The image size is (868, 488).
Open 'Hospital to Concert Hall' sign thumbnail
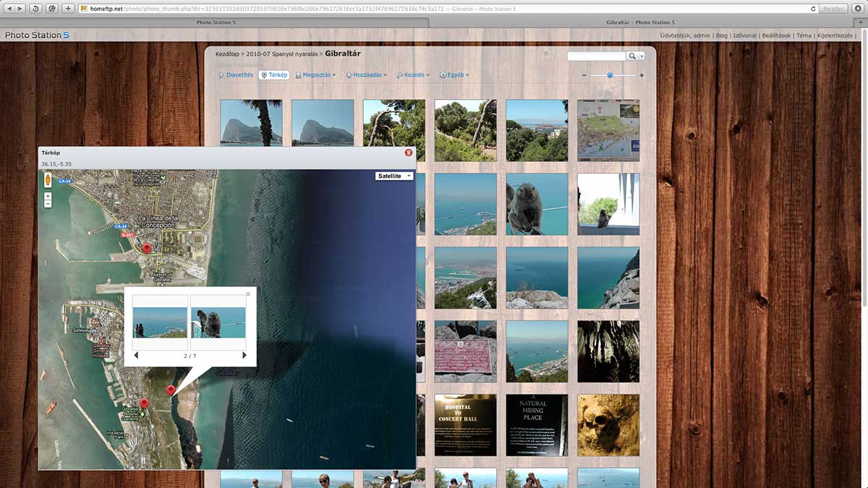(x=466, y=425)
